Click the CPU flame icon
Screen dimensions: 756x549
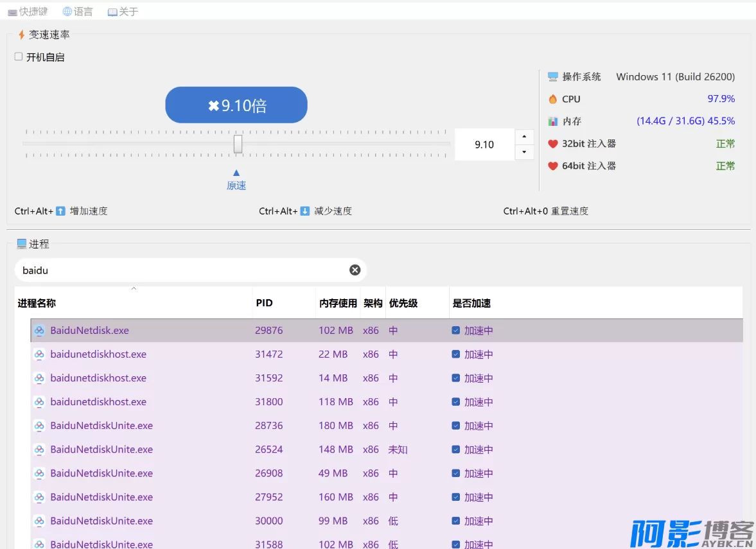click(552, 100)
